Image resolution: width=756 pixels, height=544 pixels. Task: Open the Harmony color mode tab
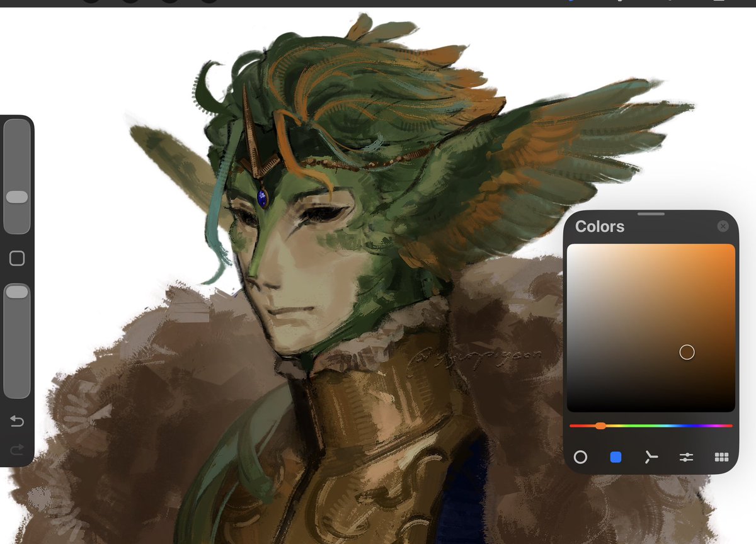point(651,457)
